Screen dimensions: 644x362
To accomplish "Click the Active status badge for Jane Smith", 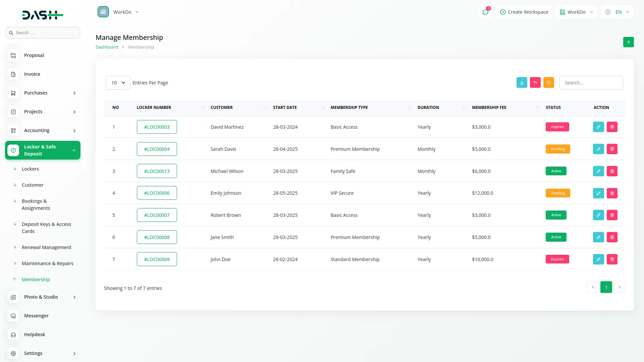I will coord(556,237).
